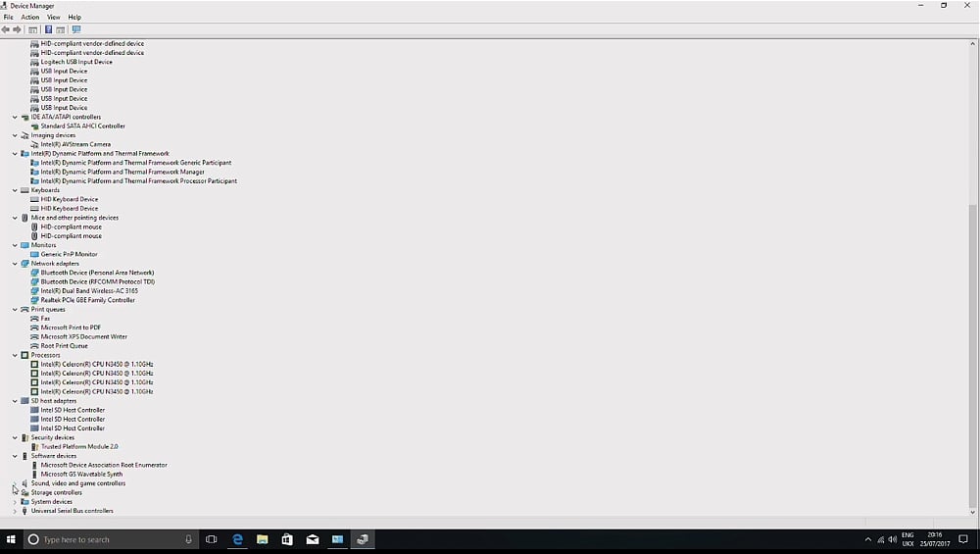Select Microsoft Device Association Root Enumerator
This screenshot has height=554, width=980.
104,465
